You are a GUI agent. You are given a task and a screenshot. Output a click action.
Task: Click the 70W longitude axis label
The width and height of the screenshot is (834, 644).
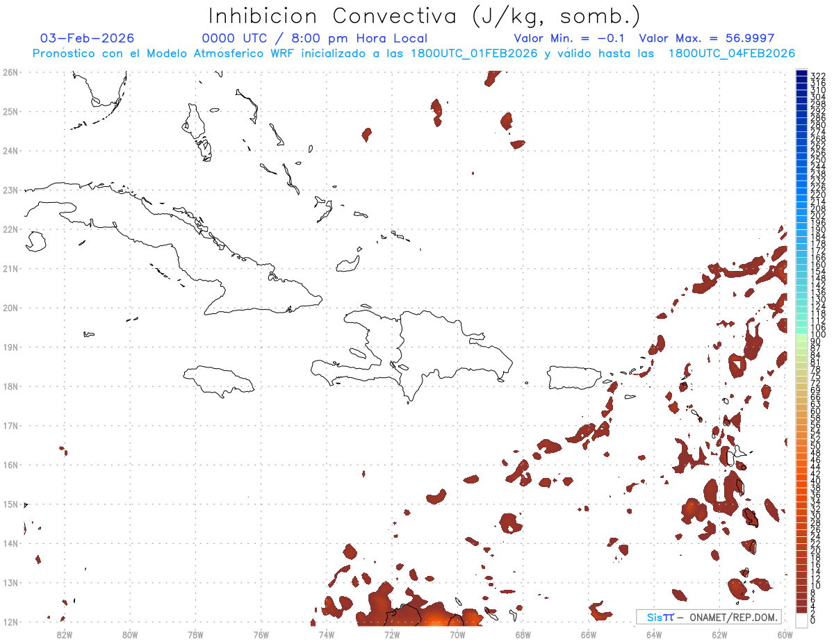click(457, 634)
